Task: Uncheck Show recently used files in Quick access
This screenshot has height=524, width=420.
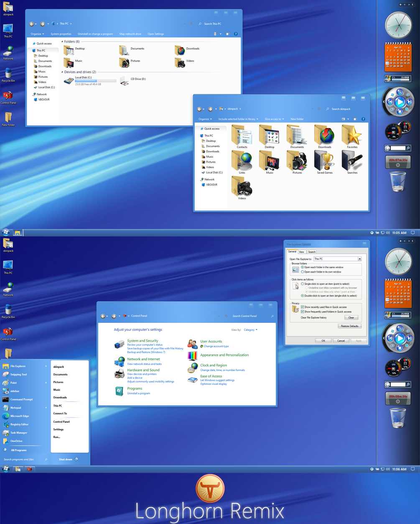Action: pos(303,307)
